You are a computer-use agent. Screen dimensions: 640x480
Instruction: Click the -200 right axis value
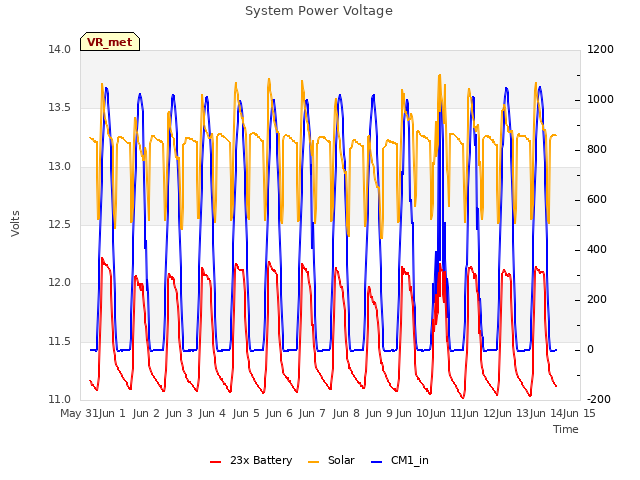pyautogui.click(x=598, y=399)
